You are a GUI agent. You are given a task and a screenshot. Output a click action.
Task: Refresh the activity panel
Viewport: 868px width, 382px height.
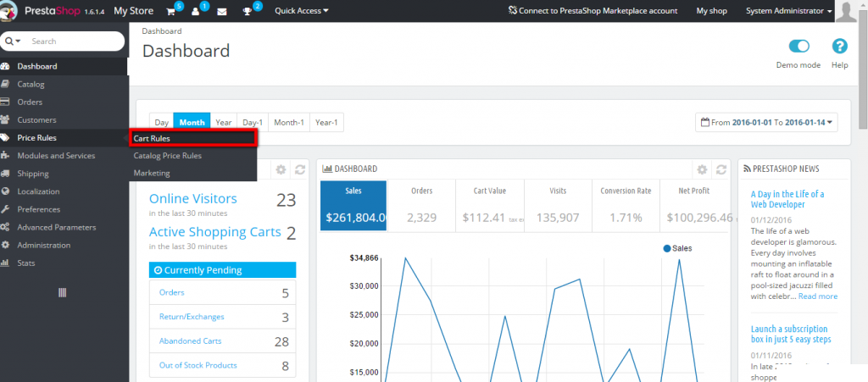[299, 169]
